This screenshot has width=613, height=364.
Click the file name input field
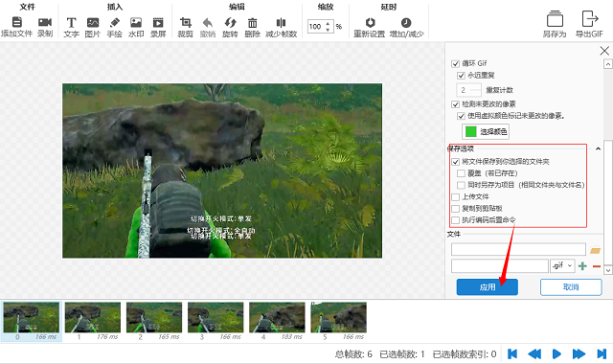click(500, 266)
